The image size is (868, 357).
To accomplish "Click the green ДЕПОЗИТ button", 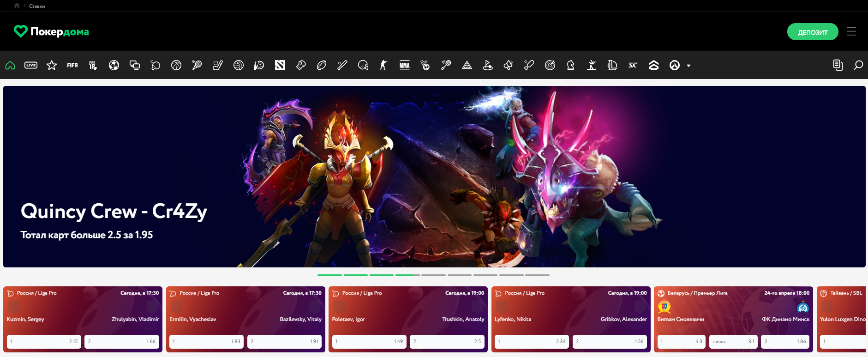I will [x=813, y=32].
